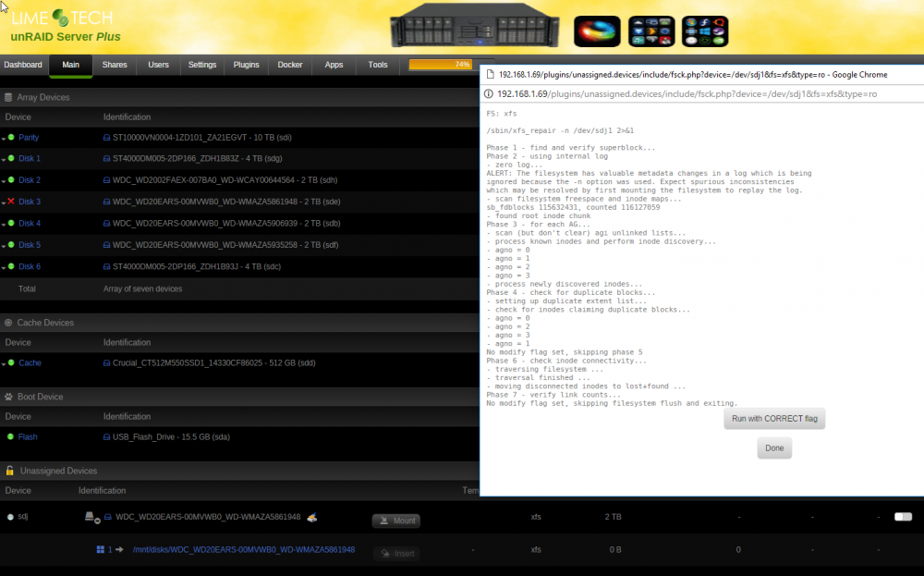Click the rightmost OS logos header icon
This screenshot has height=576, width=924.
tap(705, 31)
